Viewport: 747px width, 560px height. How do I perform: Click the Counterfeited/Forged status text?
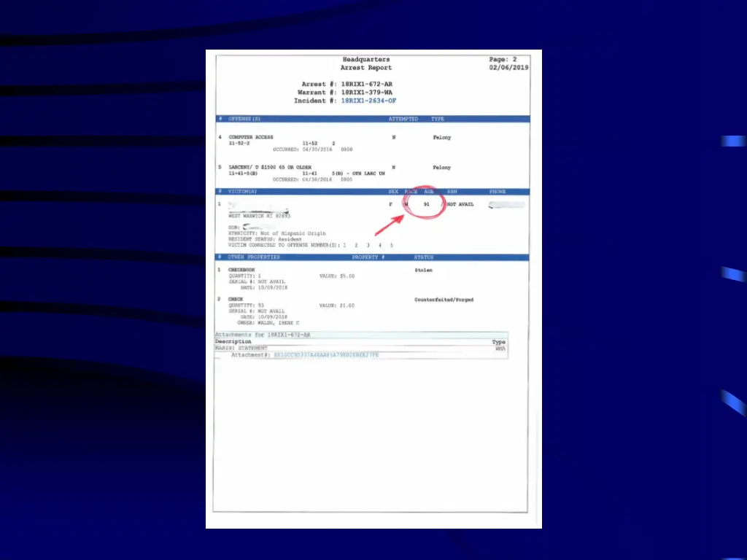click(443, 300)
